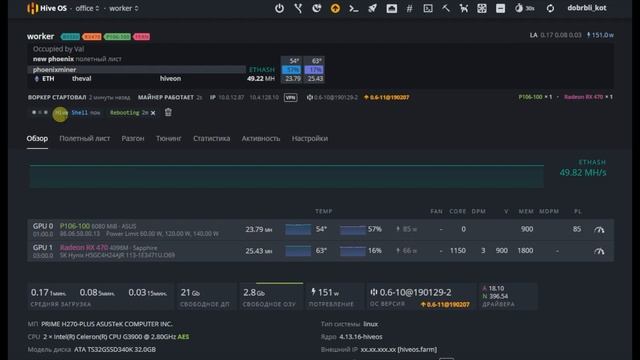Click the orange upgrade arrow icon

pyautogui.click(x=335, y=8)
